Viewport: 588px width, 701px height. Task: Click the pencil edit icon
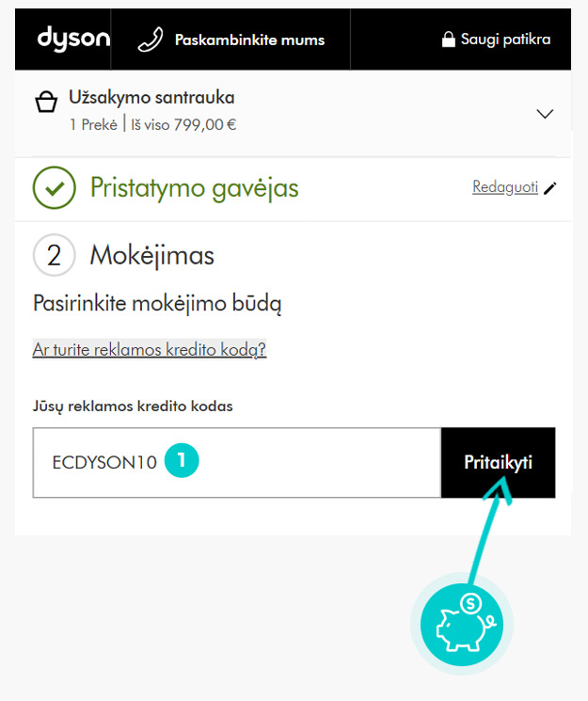click(550, 188)
